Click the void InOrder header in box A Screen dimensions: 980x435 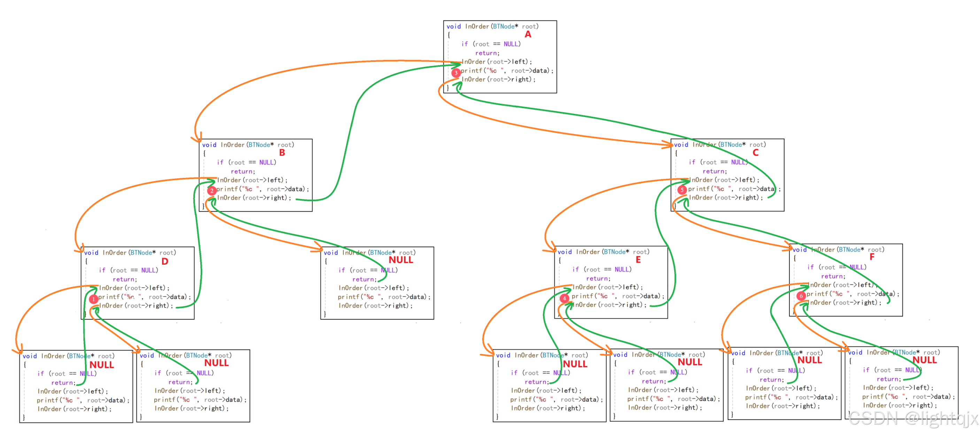[492, 26]
